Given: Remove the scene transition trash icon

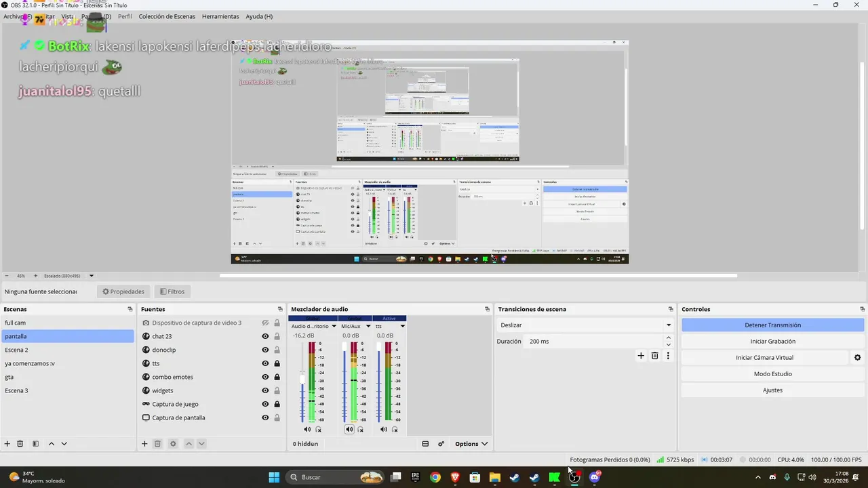Looking at the screenshot, I should pos(655,355).
